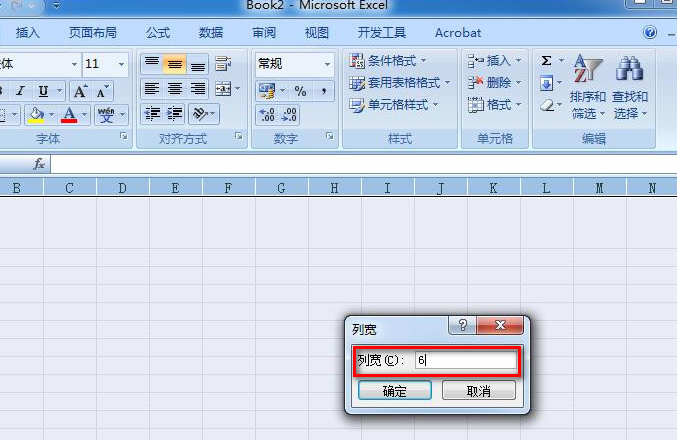Screen dimensions: 677x440
Task: Click the phonetic guide wén icon
Action: click(106, 115)
